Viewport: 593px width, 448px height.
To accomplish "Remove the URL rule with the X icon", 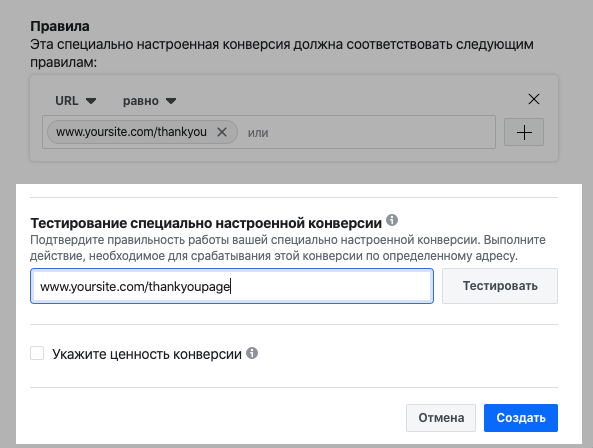I will click(534, 99).
